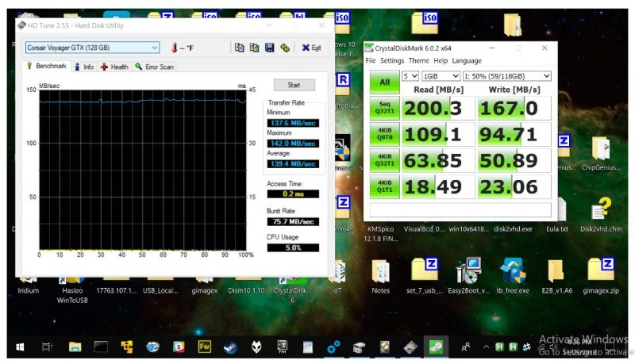
Task: Click the Access Time value 0.2 ms
Action: pyautogui.click(x=293, y=194)
